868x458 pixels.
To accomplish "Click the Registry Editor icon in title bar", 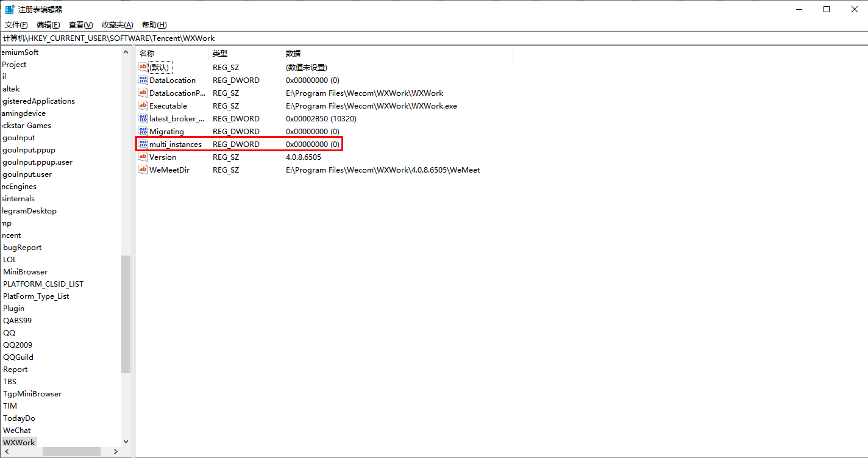I will pos(10,9).
